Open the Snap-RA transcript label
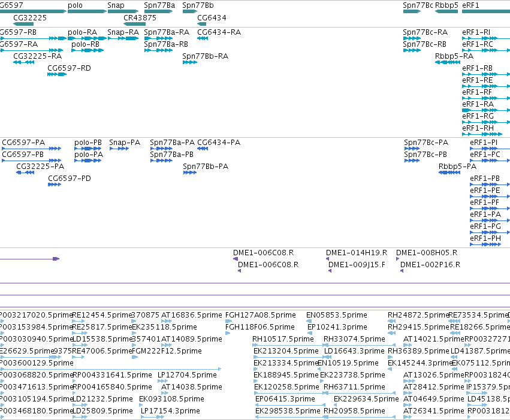Image resolution: width=510 pixels, height=420 pixels. pyautogui.click(x=123, y=32)
